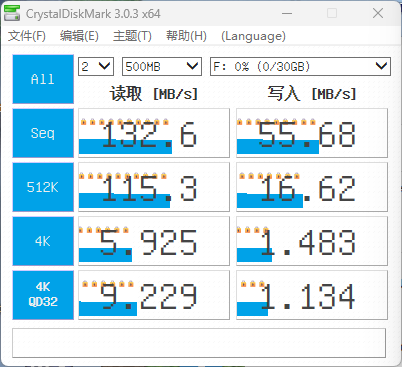This screenshot has width=402, height=367.
Task: Open the 主题(T) menu
Action: (x=132, y=36)
